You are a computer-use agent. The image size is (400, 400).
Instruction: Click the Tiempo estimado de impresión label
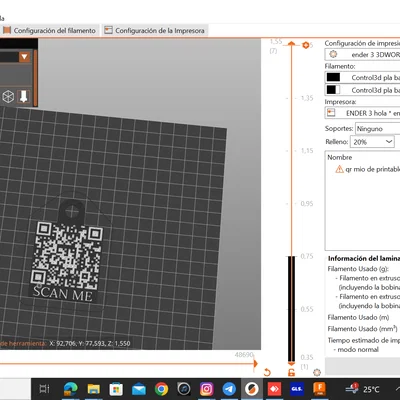click(364, 340)
